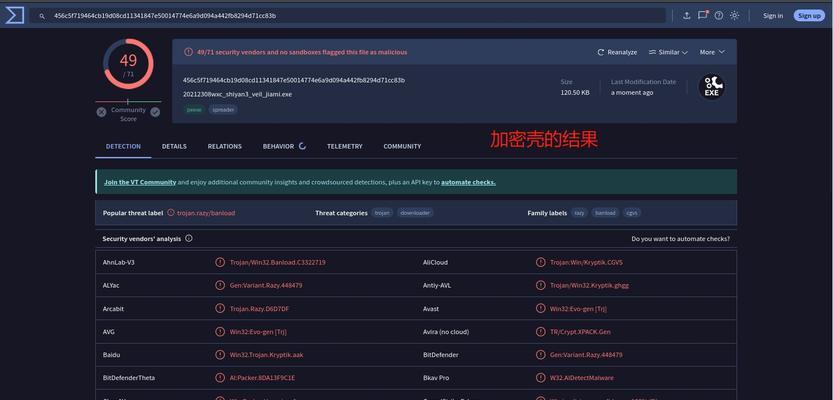Click info icon next to Security vendors' analysis
The height and width of the screenshot is (400, 833).
coord(189,239)
